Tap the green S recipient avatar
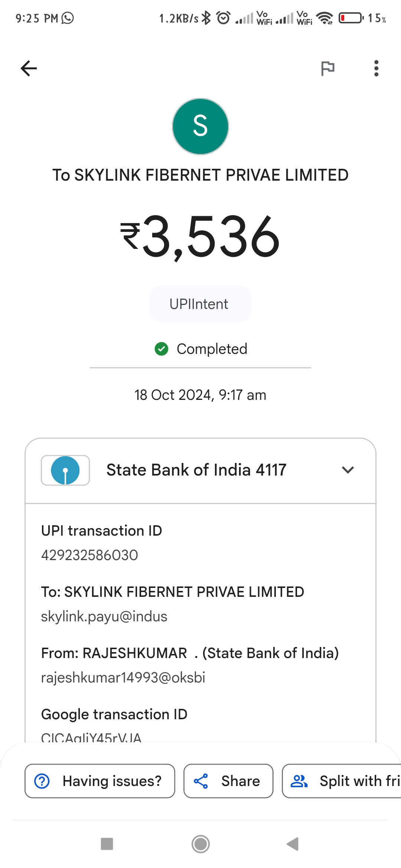401x868 pixels. click(x=200, y=126)
